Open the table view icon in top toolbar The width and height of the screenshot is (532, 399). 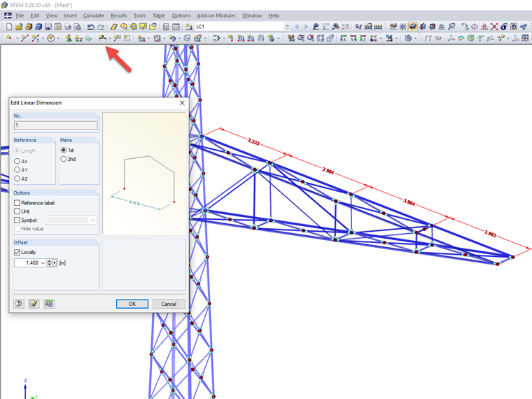pos(176,27)
